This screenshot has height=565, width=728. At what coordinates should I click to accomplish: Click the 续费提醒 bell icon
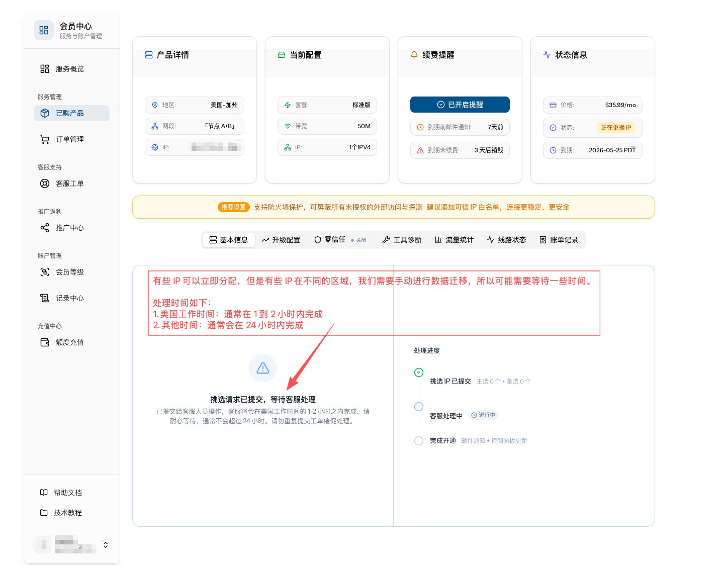point(414,55)
